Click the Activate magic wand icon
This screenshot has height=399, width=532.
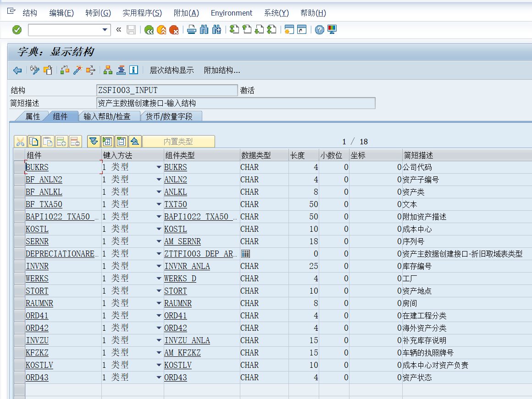click(x=78, y=70)
